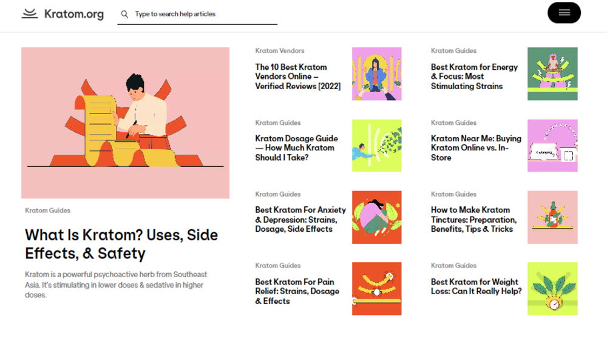Open the hamburger menu button
This screenshot has width=607, height=364.
(564, 13)
